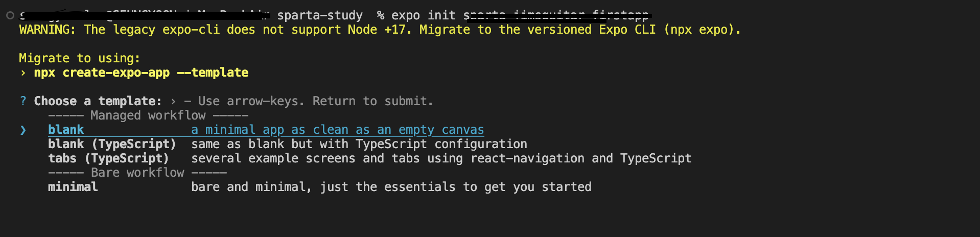Click the blue selection pointer beside blank
This screenshot has height=237, width=980.
pyautogui.click(x=23, y=130)
